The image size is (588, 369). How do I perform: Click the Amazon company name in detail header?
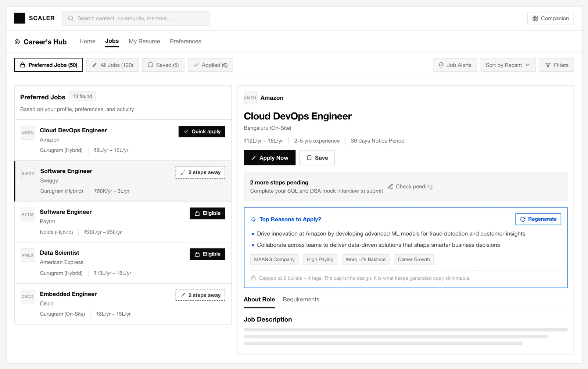272,98
